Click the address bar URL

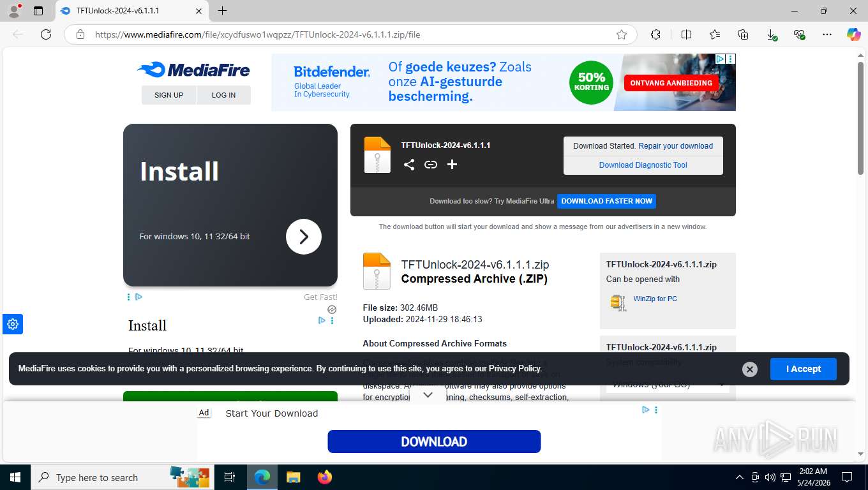coord(257,34)
